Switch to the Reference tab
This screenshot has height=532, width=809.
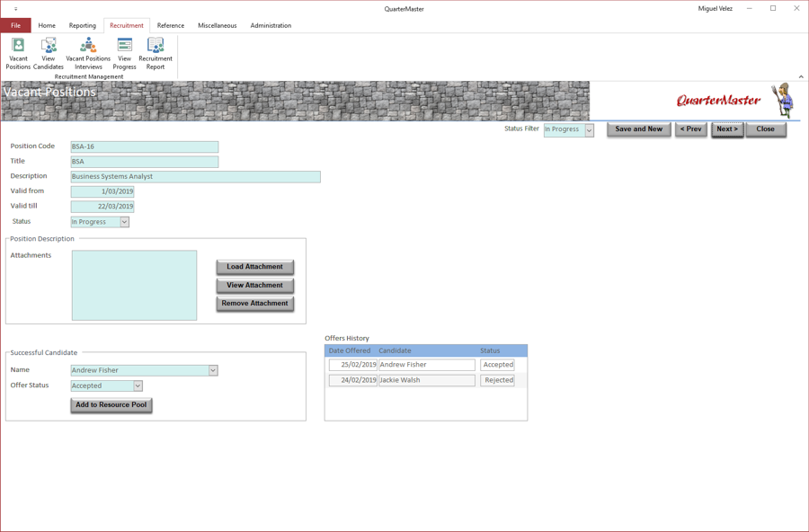(x=170, y=25)
